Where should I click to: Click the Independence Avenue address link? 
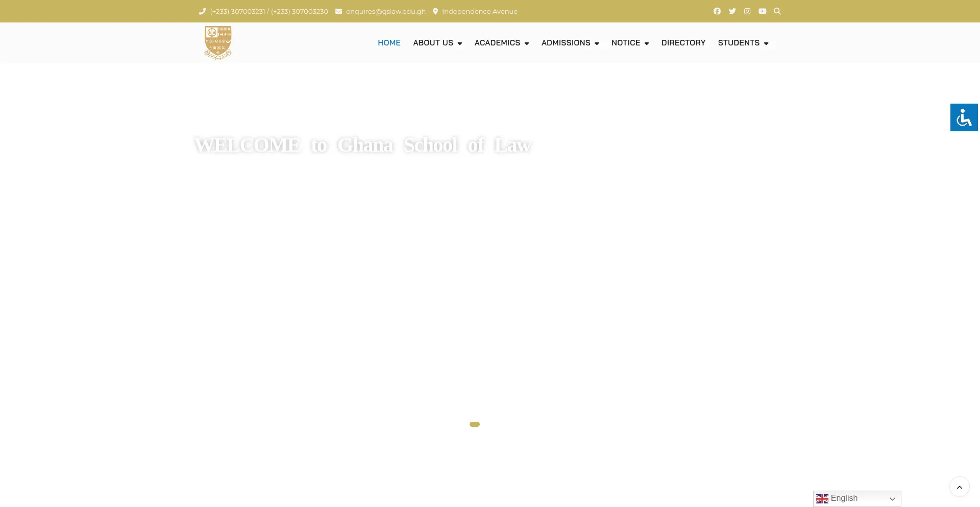(x=479, y=11)
